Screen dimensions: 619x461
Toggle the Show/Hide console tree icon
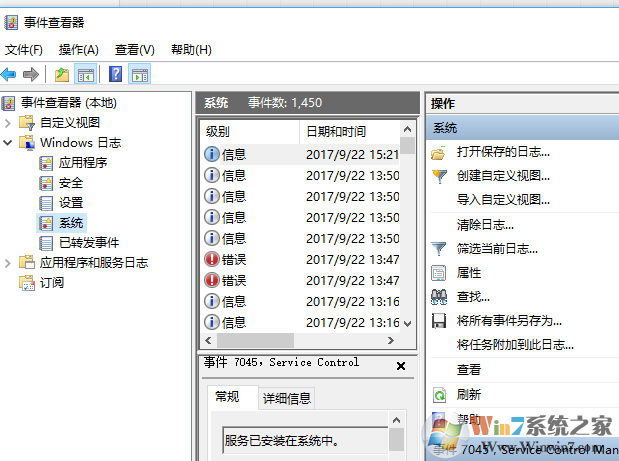(86, 74)
